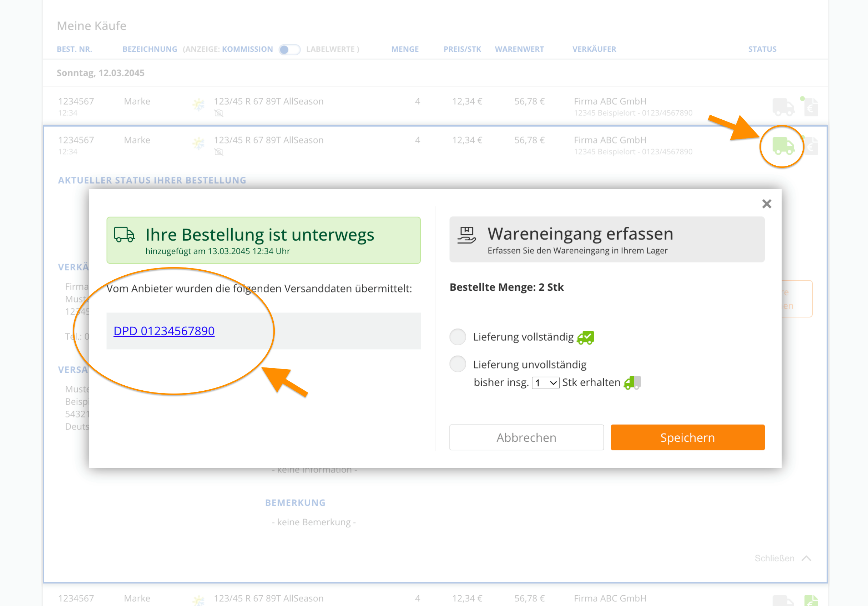Click the BEZEICHNUNG column header
The height and width of the screenshot is (606, 868).
[150, 49]
